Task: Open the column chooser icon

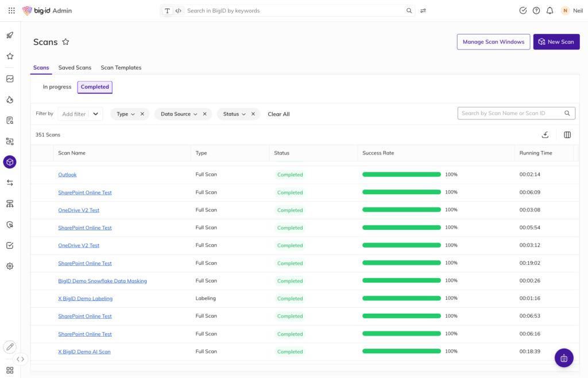Action: pos(567,135)
